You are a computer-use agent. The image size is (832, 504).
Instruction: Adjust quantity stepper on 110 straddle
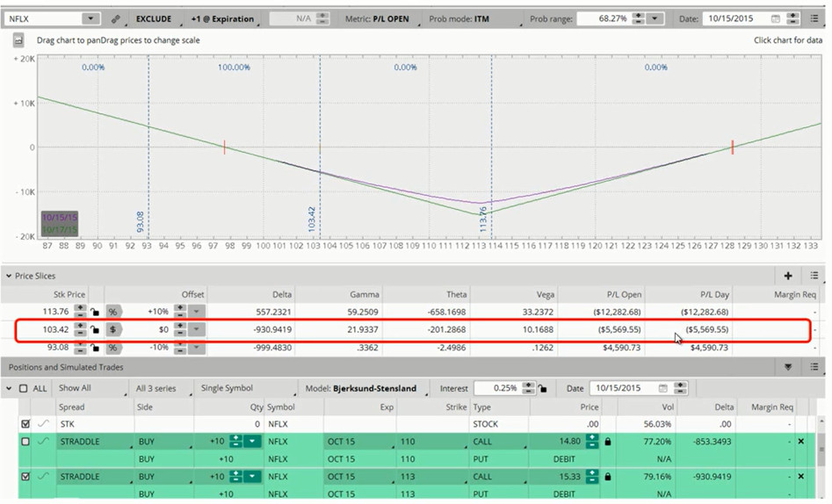pyautogui.click(x=235, y=442)
